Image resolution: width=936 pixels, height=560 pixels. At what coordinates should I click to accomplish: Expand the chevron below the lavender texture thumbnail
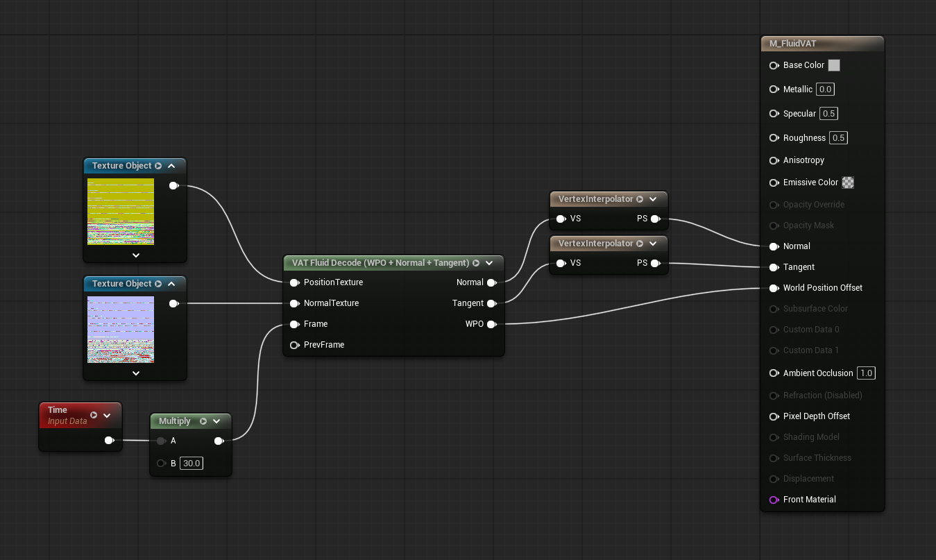point(135,373)
